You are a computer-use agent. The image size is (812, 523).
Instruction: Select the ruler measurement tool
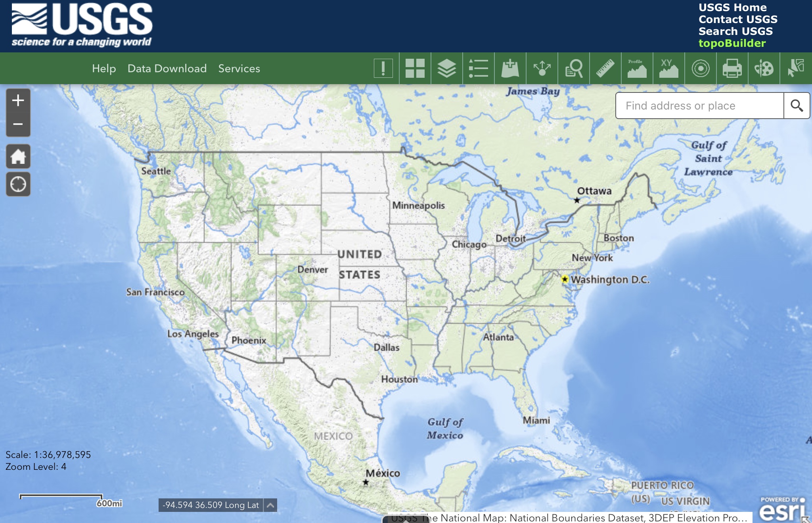click(605, 68)
